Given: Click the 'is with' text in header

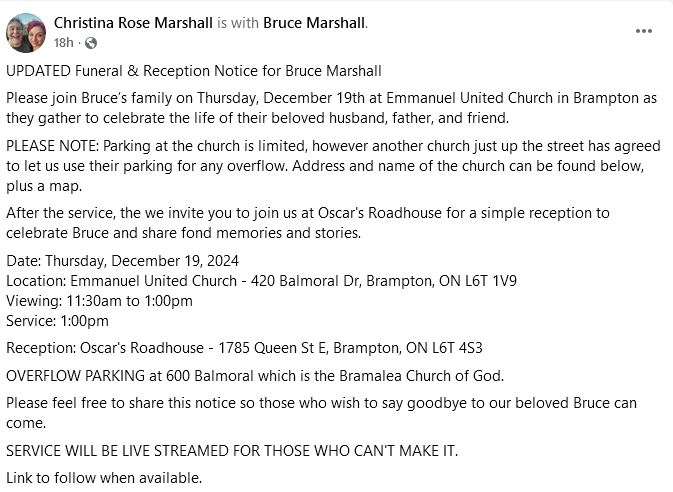Looking at the screenshot, I should [x=238, y=23].
